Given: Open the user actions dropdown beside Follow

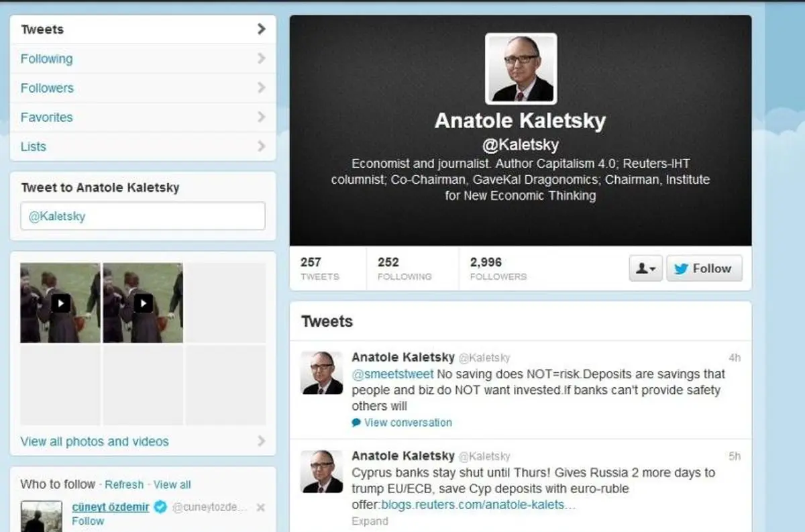Looking at the screenshot, I should 645,268.
